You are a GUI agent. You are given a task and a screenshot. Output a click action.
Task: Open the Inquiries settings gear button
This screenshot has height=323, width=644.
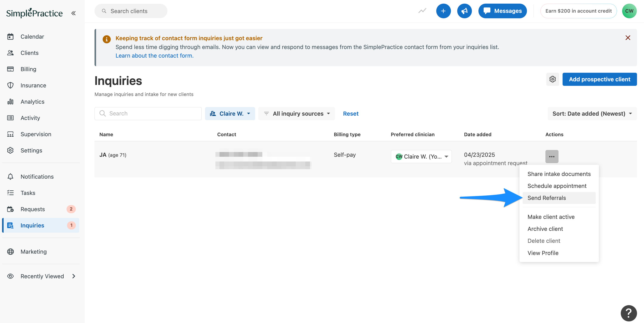tap(552, 79)
